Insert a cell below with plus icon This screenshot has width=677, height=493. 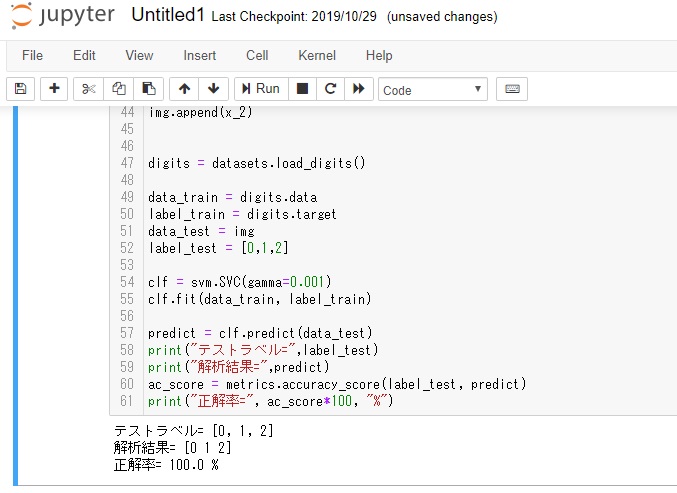point(54,89)
